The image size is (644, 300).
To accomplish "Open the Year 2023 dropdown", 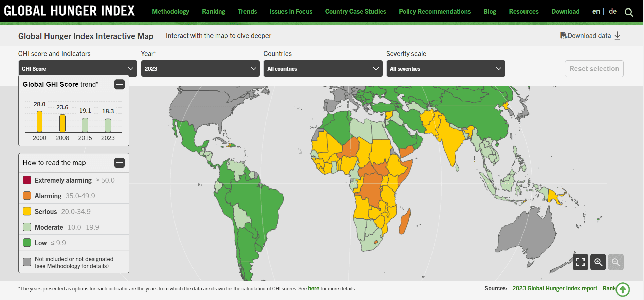I will pyautogui.click(x=200, y=69).
